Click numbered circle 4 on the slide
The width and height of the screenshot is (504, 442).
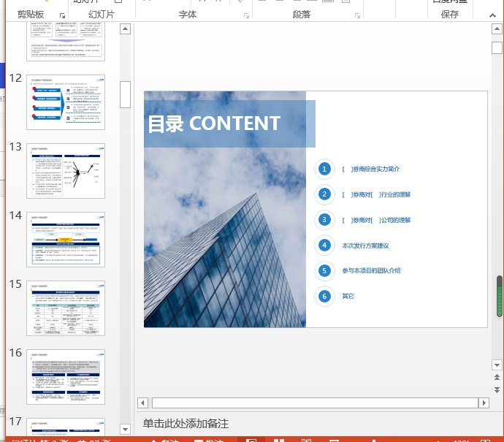pos(324,245)
